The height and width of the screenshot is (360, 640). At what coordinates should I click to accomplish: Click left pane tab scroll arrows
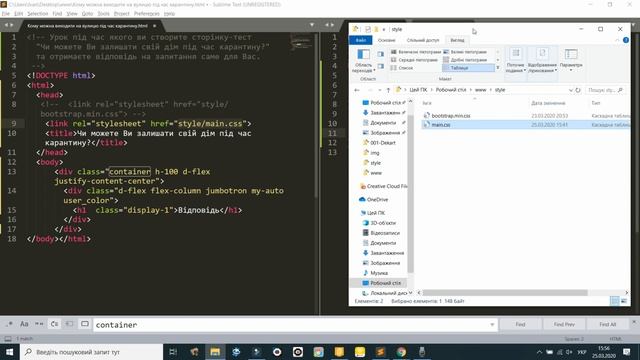pyautogui.click(x=9, y=25)
